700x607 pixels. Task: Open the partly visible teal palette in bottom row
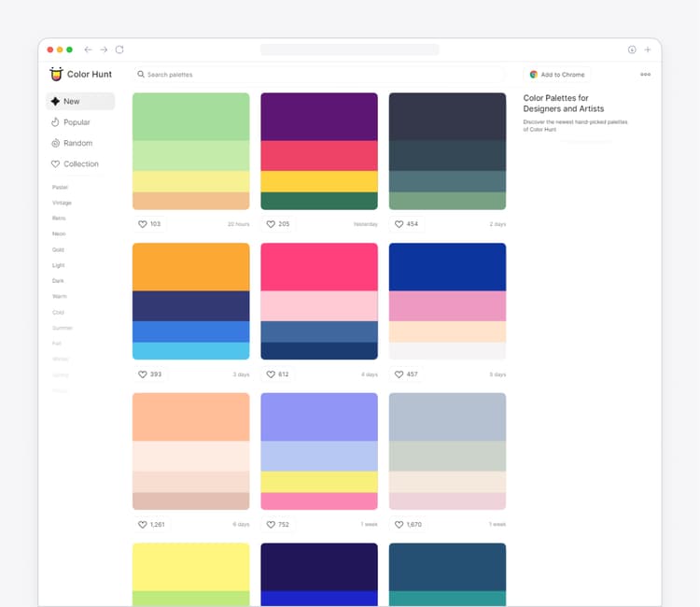coord(447,575)
